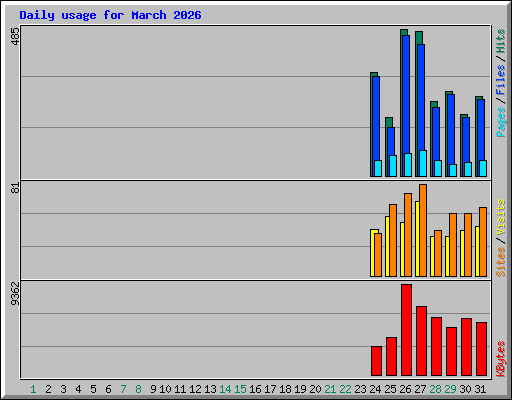Viewport: 512px width, 400px height.
Task: Select the red KBytes bar for day 25
Action: tap(391, 357)
